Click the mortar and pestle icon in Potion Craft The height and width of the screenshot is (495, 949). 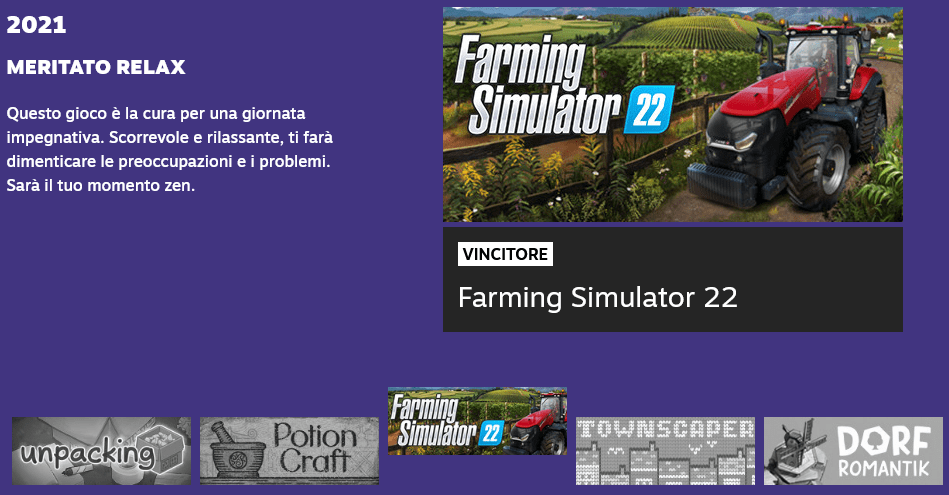pyautogui.click(x=237, y=453)
